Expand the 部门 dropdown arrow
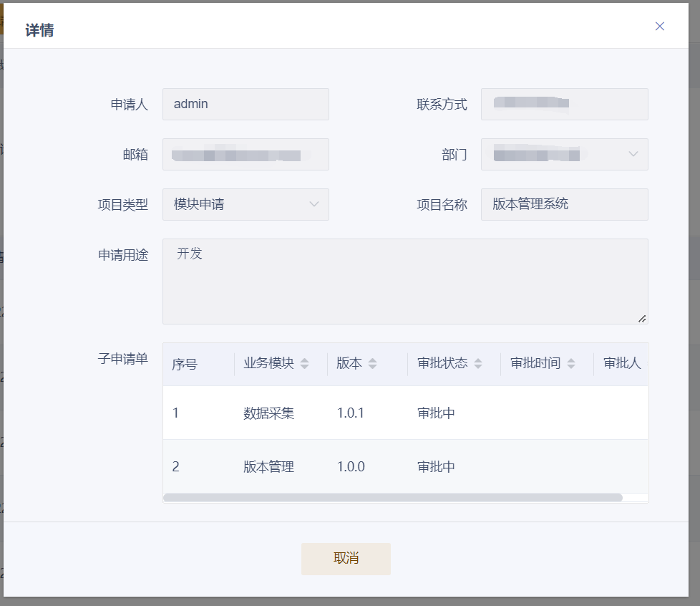Image resolution: width=700 pixels, height=606 pixels. [x=633, y=154]
